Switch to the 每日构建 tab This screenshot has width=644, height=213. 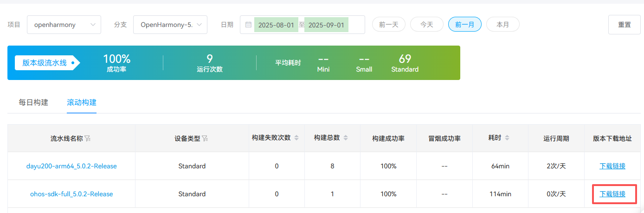[33, 102]
